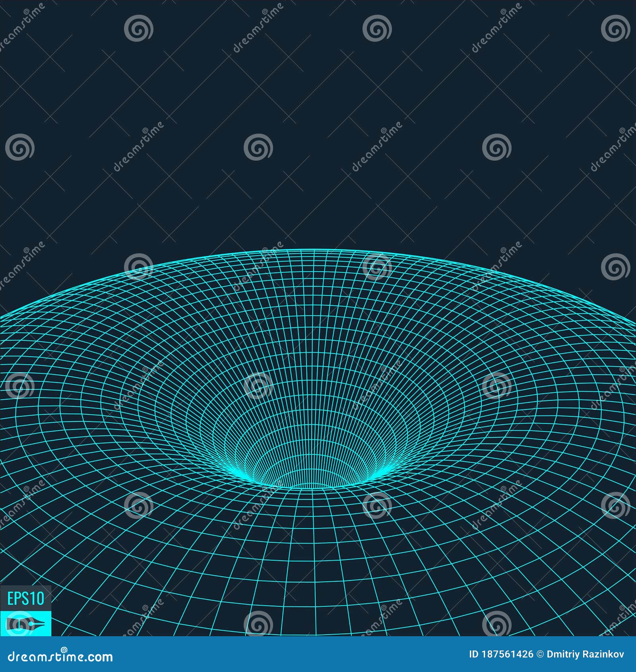636x672 pixels.
Task: Expand the bottom blue watermark bar
Action: click(318, 654)
